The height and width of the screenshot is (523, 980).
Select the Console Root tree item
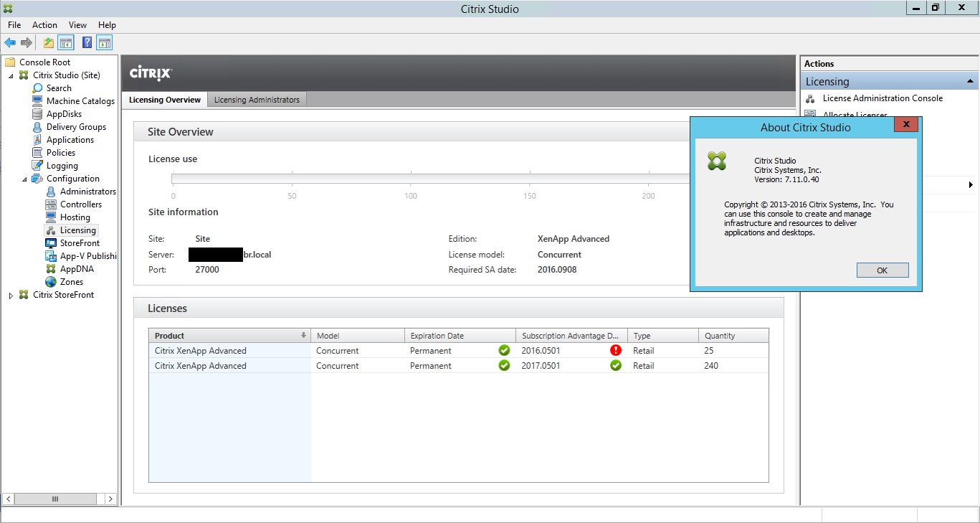44,62
